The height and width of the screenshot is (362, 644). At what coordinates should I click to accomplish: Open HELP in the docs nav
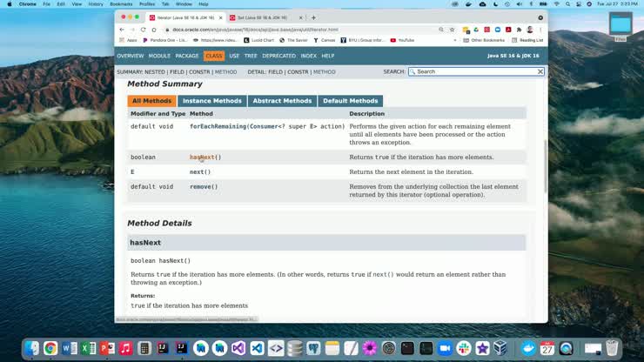[328, 56]
